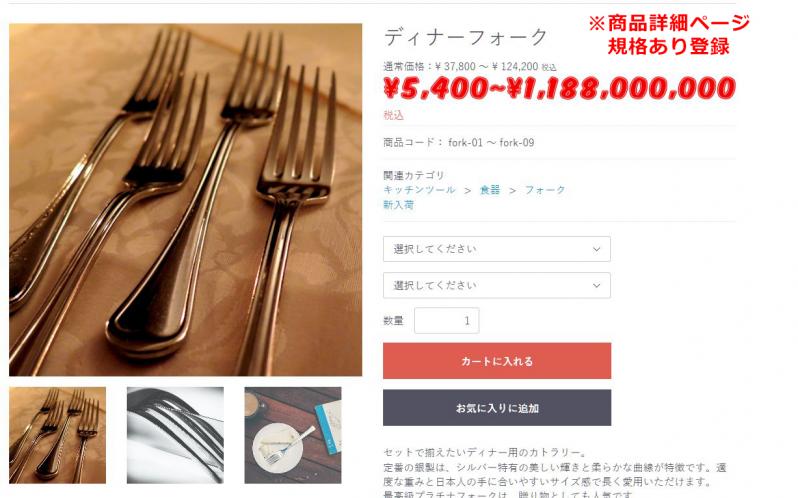Select the plate with fork thumbnail

(293, 435)
